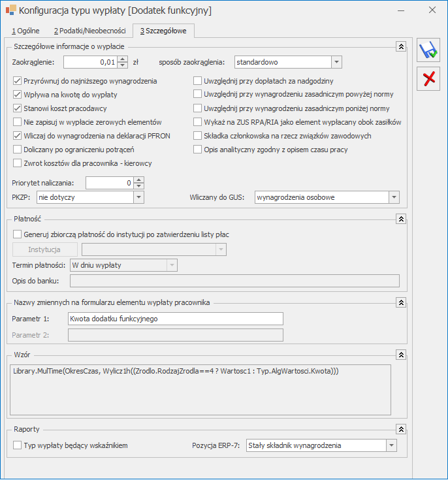Switch to the 1 Ogólne tab
Screen dimensions: 448x480
[25, 31]
